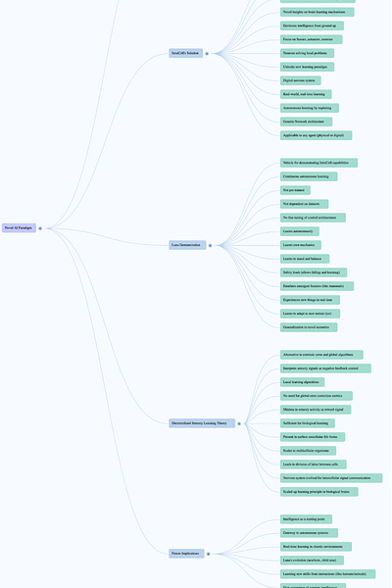Click 'Safety leash (allows falling and learning)'
The image size is (392, 588).
click(x=314, y=272)
